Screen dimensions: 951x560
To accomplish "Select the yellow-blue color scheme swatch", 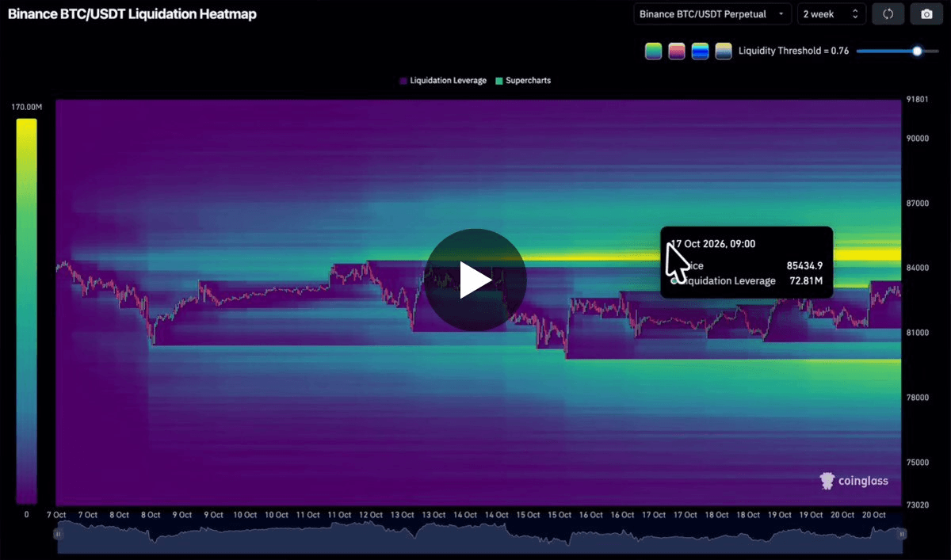I will click(x=723, y=51).
